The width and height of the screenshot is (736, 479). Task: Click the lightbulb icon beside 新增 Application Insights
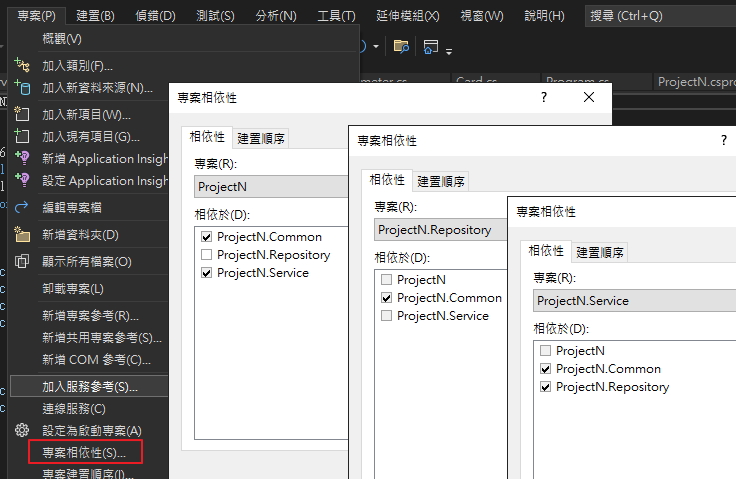[22, 158]
